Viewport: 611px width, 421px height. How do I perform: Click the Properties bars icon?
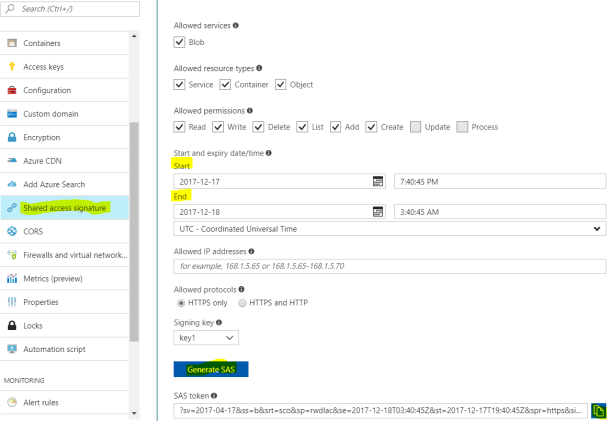(12, 302)
